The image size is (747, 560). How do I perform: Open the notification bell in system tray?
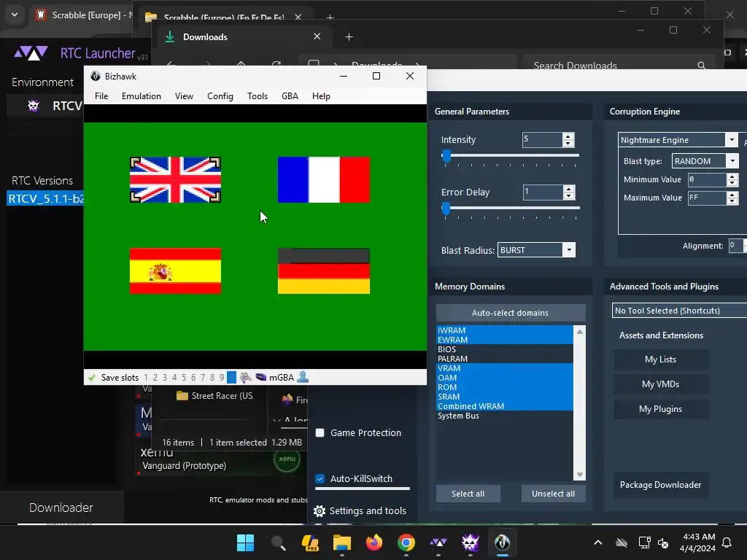point(727,542)
